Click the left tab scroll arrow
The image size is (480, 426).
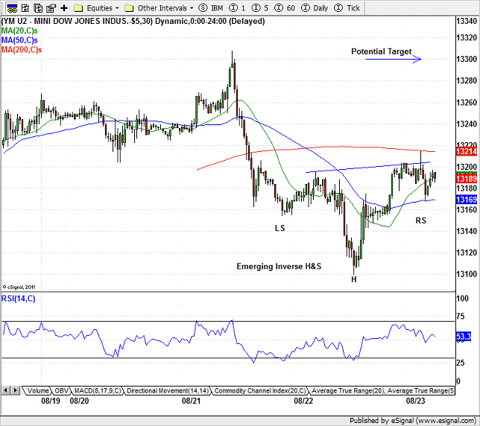[x=6, y=390]
